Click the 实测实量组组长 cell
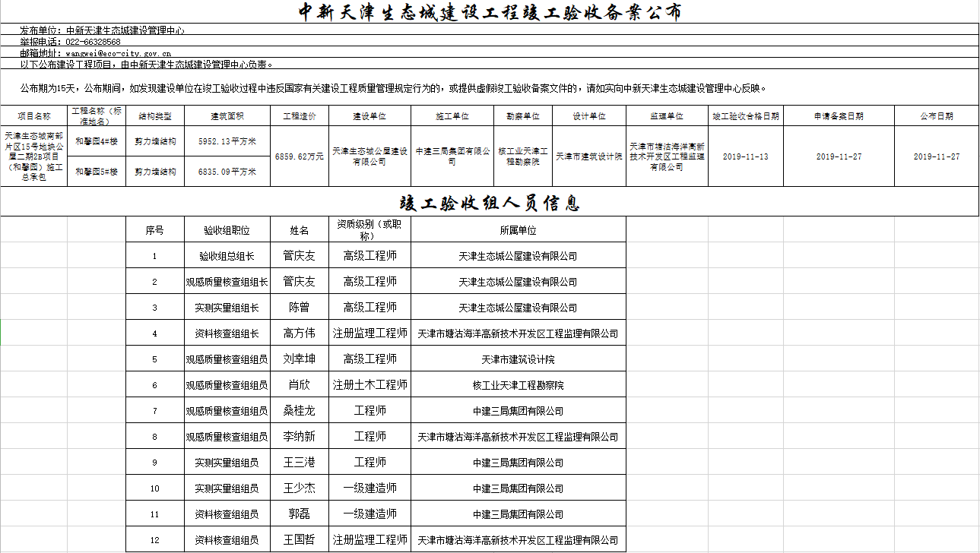The height and width of the screenshot is (553, 980). (x=227, y=308)
